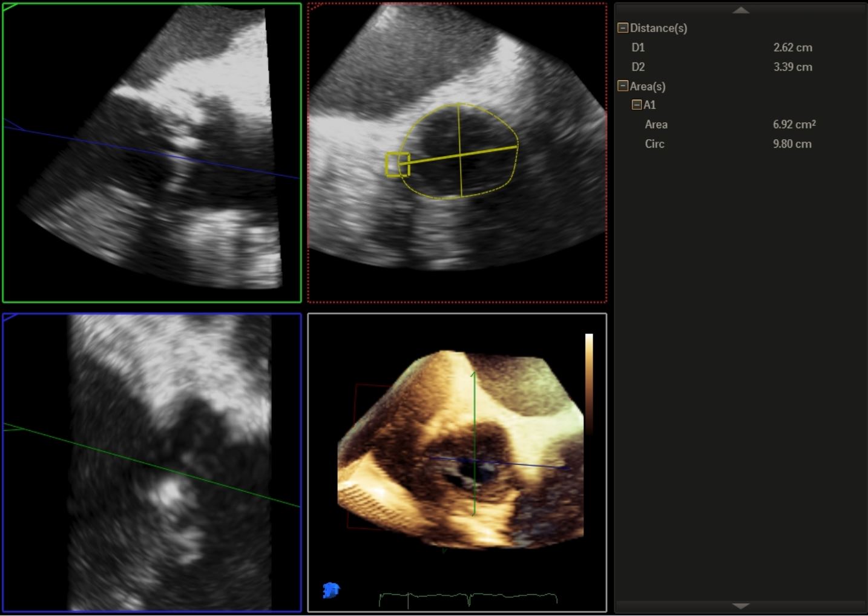Collapse the Distance(s) measurement group
This screenshot has width=868, height=616.
(x=622, y=28)
